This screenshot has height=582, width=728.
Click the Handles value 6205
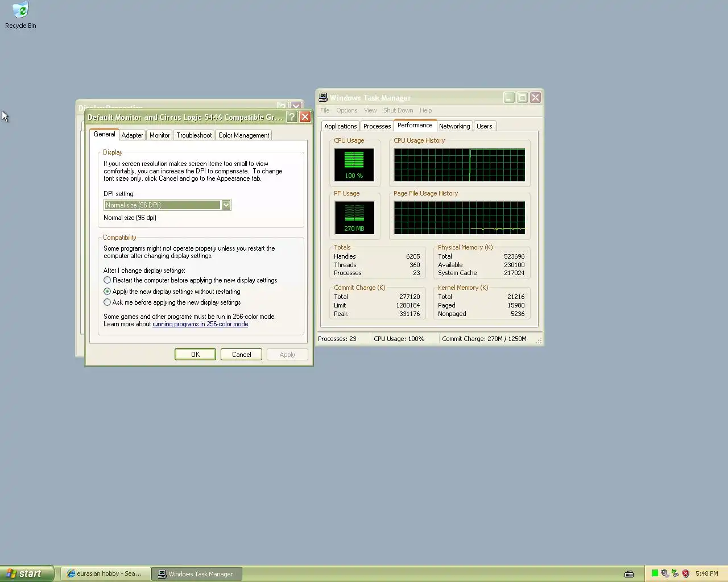point(413,256)
